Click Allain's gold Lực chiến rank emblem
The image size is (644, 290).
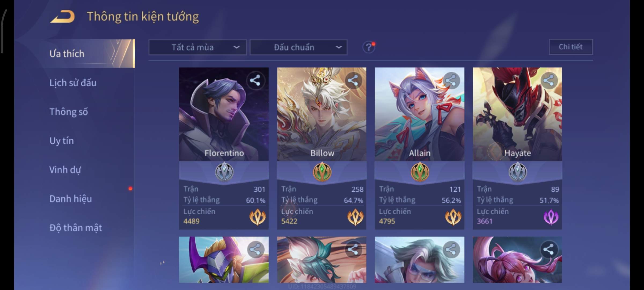453,217
